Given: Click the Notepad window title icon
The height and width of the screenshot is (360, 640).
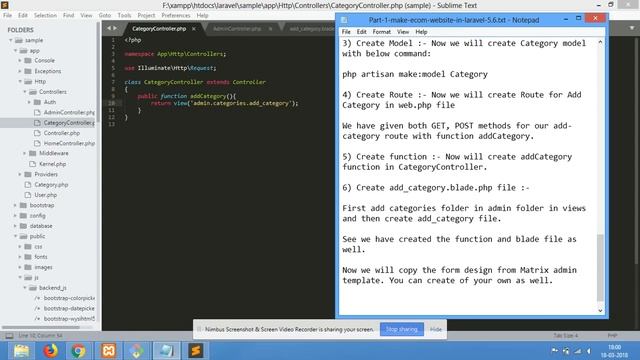Looking at the screenshot, I should tap(344, 20).
